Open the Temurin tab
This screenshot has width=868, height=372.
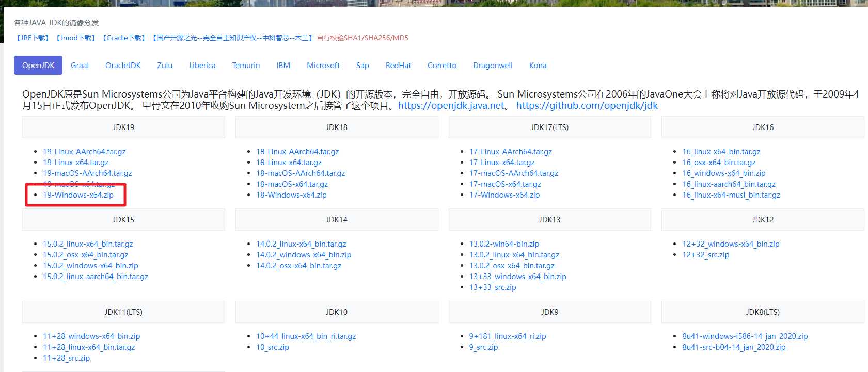pos(246,66)
